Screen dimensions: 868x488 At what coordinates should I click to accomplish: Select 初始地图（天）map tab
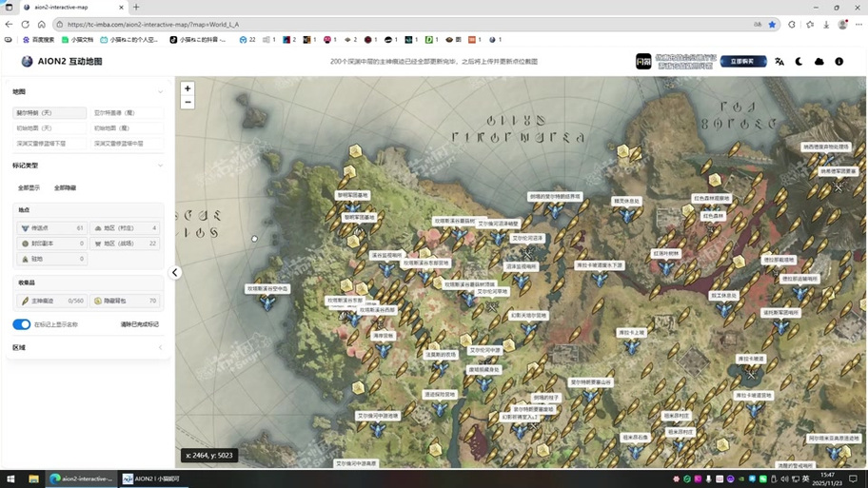click(x=49, y=127)
